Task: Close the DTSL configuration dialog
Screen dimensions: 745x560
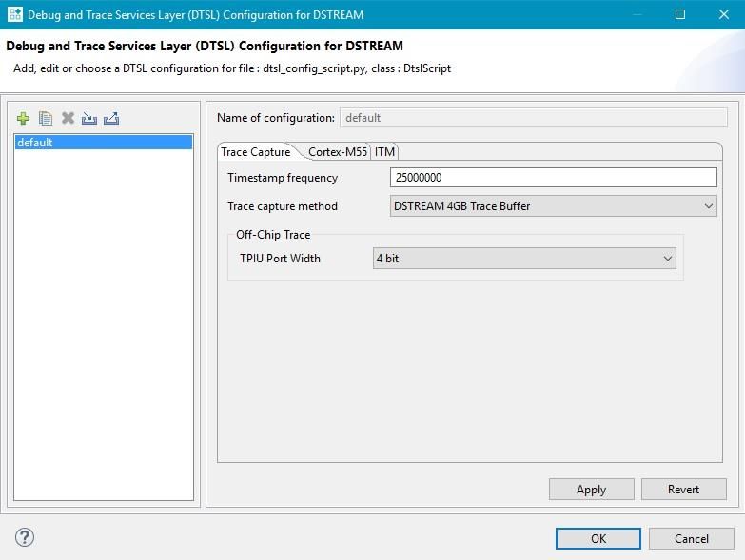Action: pos(724,14)
